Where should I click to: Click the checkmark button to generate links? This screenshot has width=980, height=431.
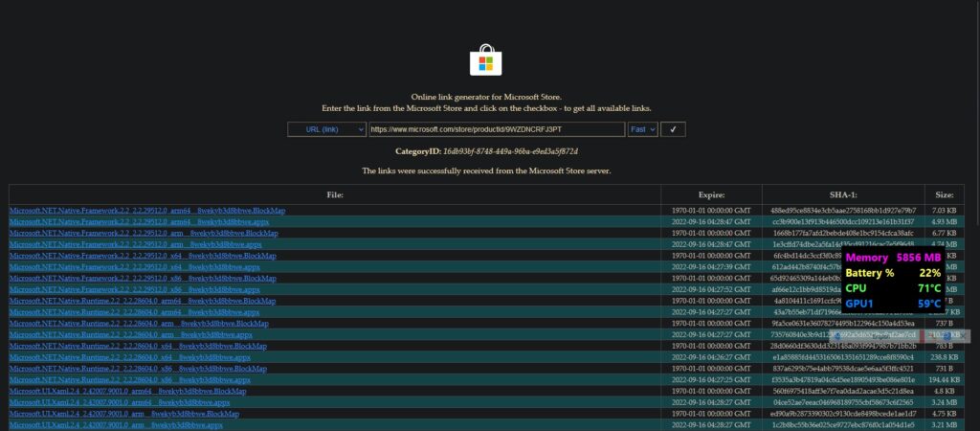[673, 129]
